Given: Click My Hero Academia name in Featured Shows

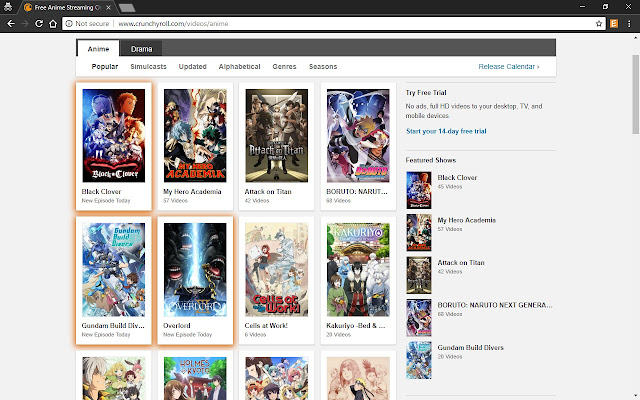Looking at the screenshot, I should pyautogui.click(x=467, y=220).
